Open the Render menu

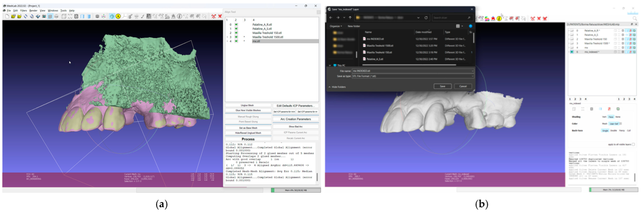pos(33,11)
